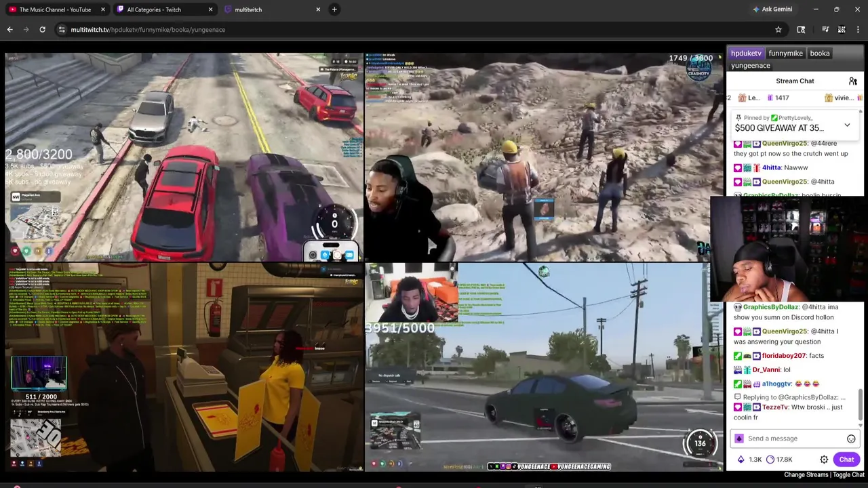Open chat settings gear icon
The height and width of the screenshot is (488, 868).
tap(824, 460)
